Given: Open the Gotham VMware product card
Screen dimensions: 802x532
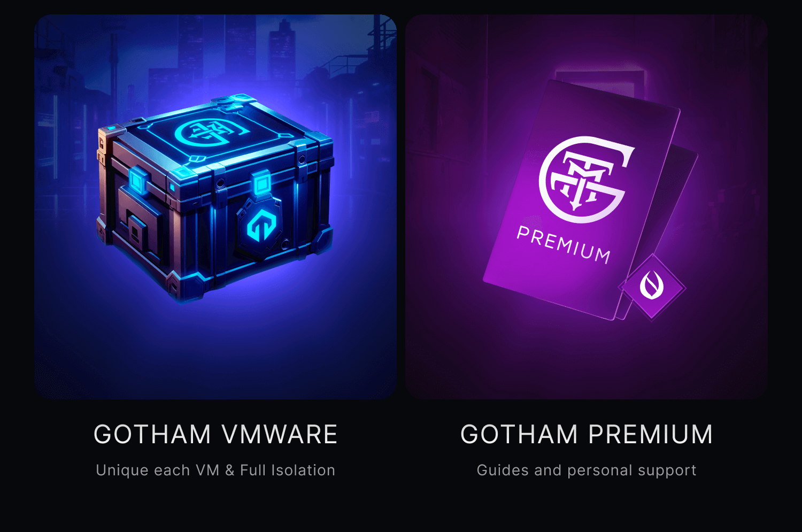Looking at the screenshot, I should 215,206.
